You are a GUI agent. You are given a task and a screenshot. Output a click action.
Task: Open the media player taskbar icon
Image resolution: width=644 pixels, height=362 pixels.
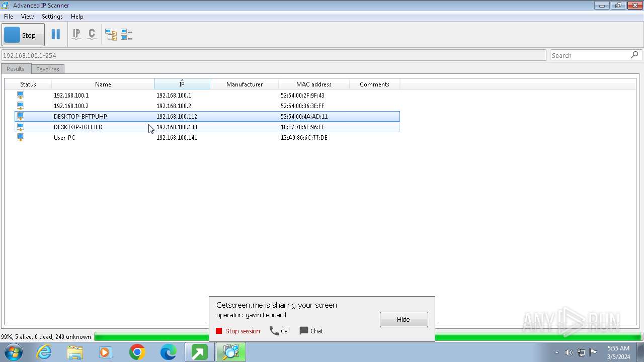[106, 352]
